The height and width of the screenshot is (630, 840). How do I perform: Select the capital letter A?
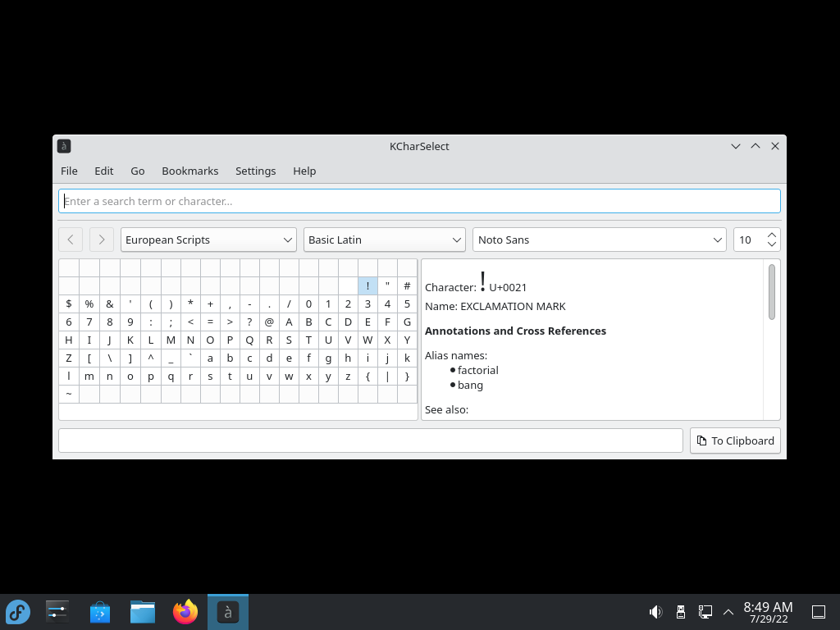tap(289, 322)
